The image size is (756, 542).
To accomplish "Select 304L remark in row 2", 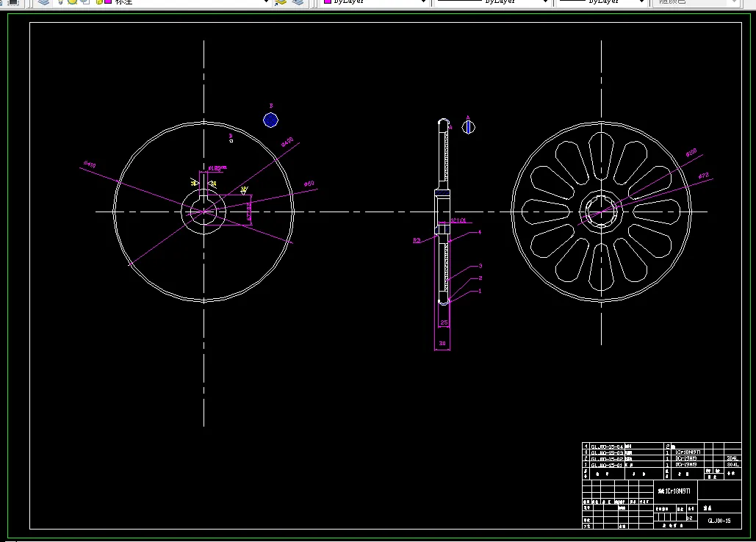I will coord(732,459).
